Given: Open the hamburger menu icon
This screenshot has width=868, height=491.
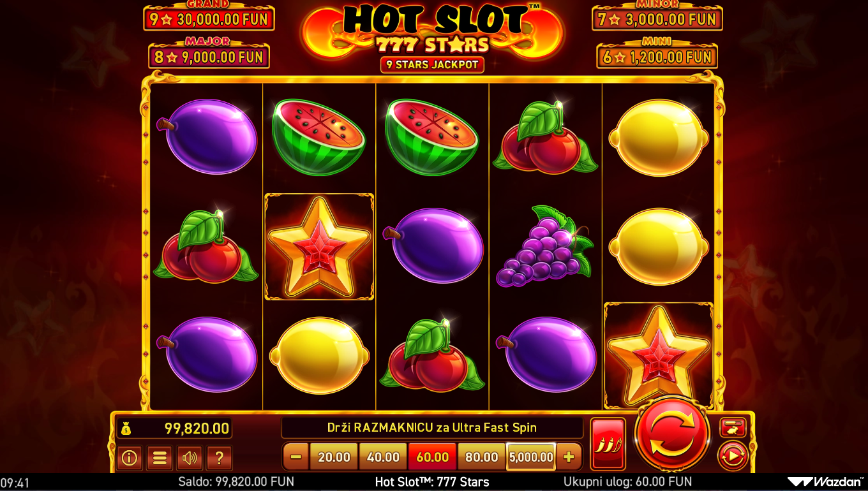Looking at the screenshot, I should (160, 458).
